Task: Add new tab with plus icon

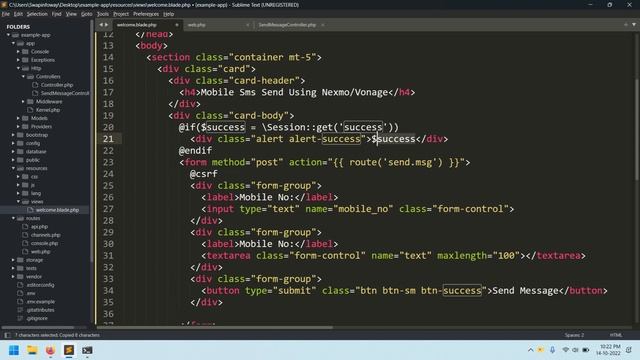Action: point(626,24)
